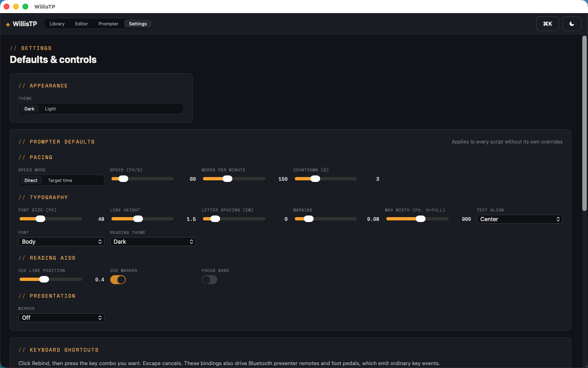The height and width of the screenshot is (368, 588).
Task: Click the WillisTP brand name in header
Action: (25, 24)
